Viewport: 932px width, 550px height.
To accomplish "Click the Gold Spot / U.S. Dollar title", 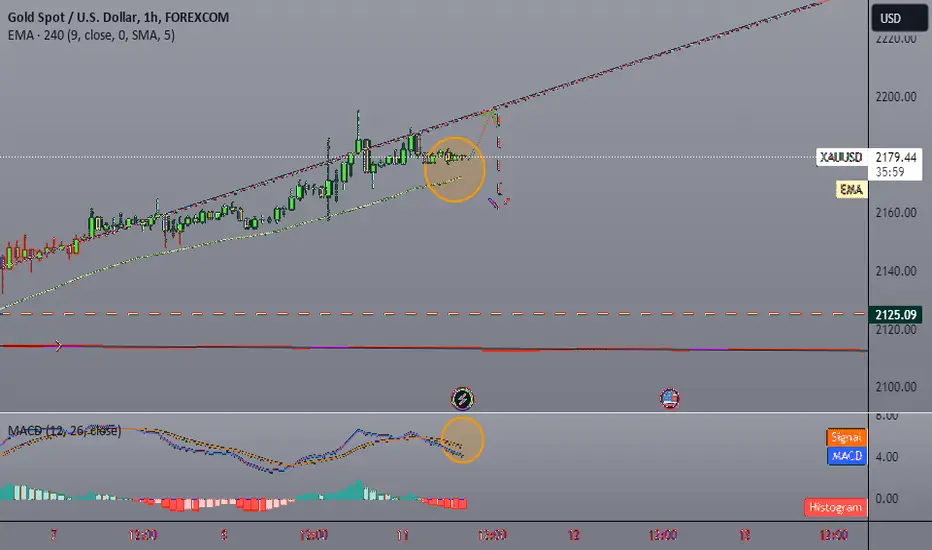I will (x=118, y=17).
